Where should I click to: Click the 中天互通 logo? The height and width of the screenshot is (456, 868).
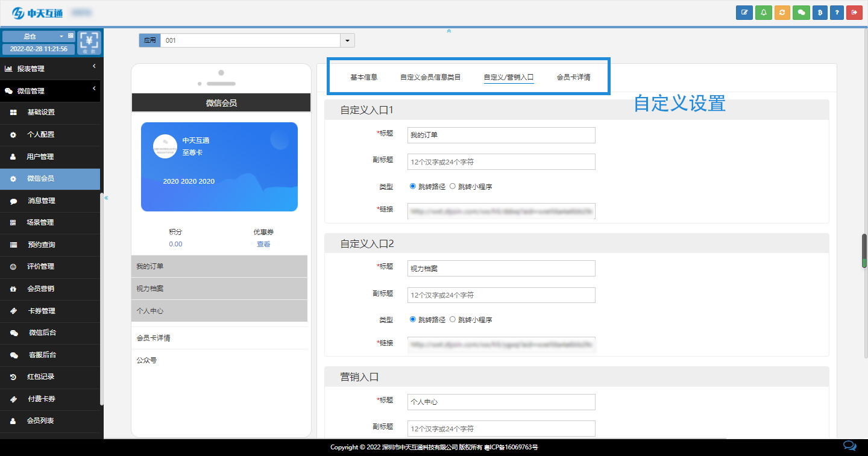37,13
